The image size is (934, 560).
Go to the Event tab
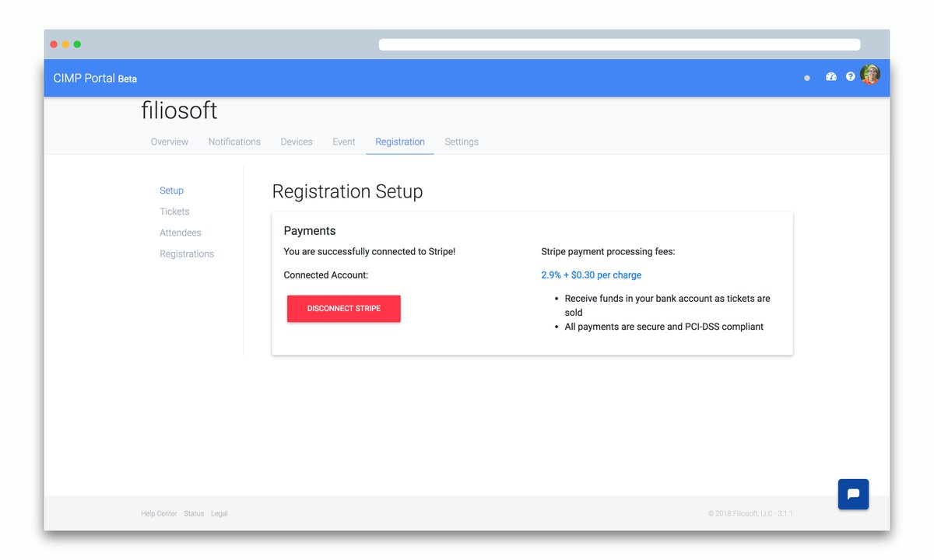point(344,142)
